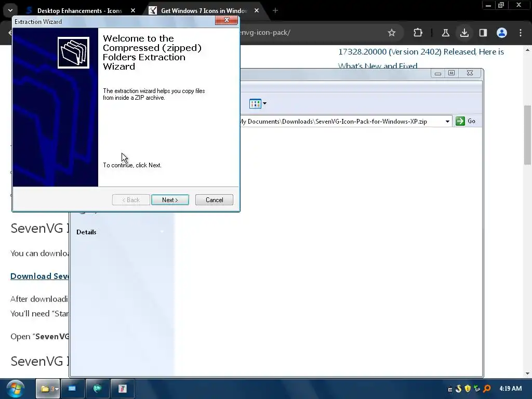Viewport: 532px width, 399px height.
Task: Minimize the Chrome window
Action: click(488, 5)
